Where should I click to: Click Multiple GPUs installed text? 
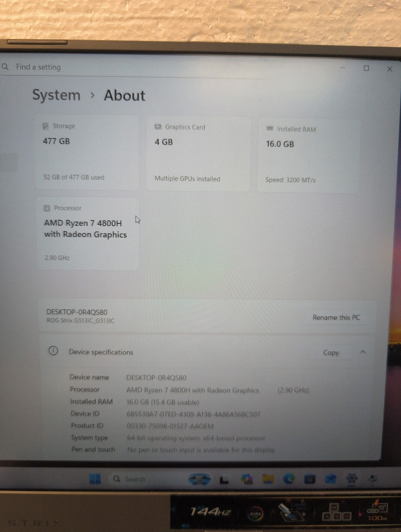pos(187,179)
